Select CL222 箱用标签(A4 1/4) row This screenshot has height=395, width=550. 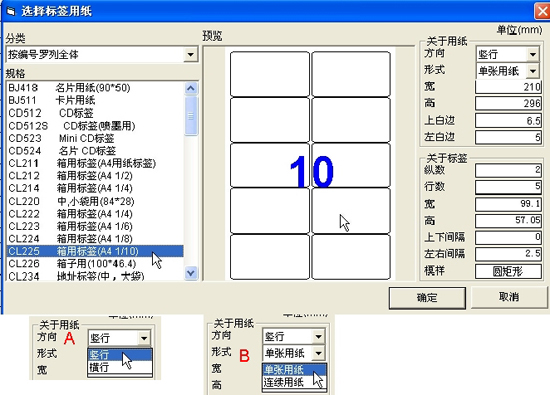[x=95, y=214]
